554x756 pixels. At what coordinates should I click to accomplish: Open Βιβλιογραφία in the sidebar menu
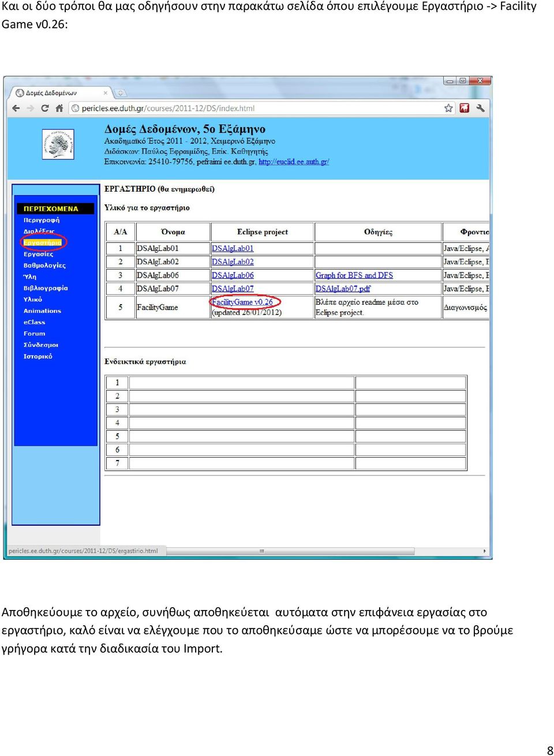point(46,288)
